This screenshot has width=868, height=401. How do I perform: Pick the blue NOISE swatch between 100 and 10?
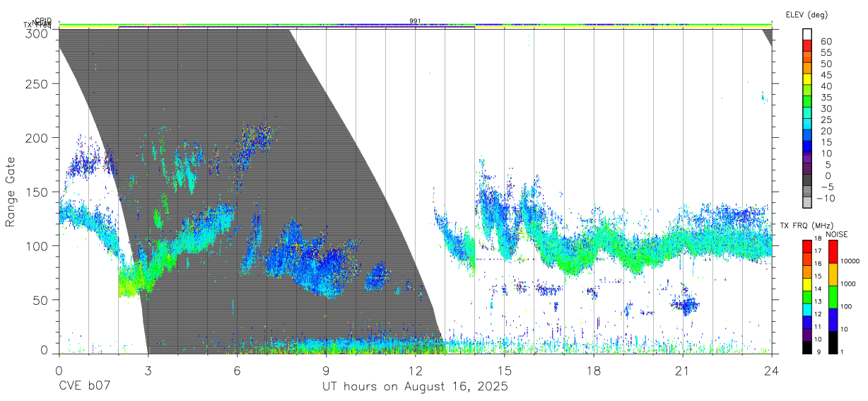click(832, 319)
